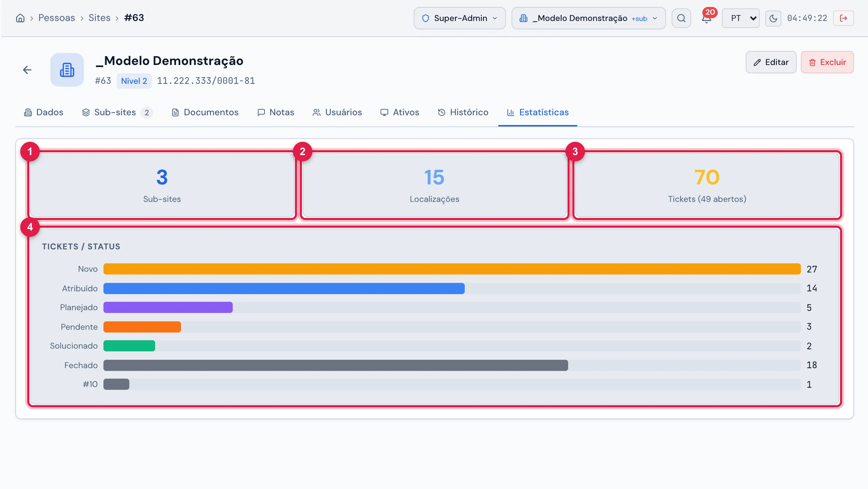Open Pessoas breadcrumb link

[57, 18]
